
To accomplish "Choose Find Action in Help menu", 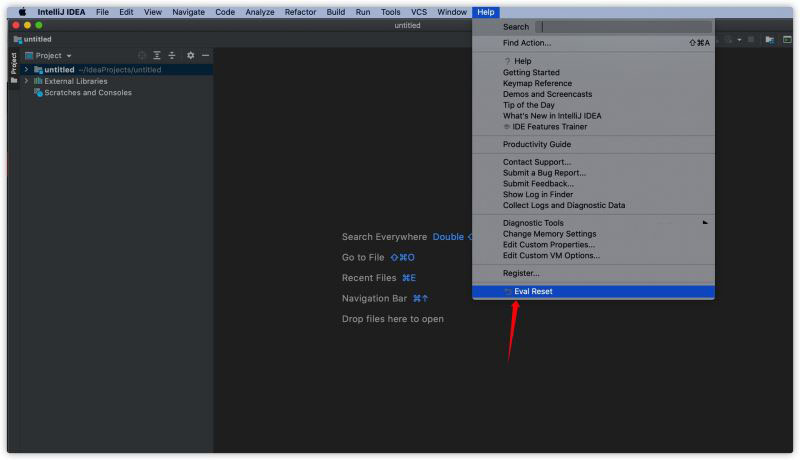I will click(593, 43).
